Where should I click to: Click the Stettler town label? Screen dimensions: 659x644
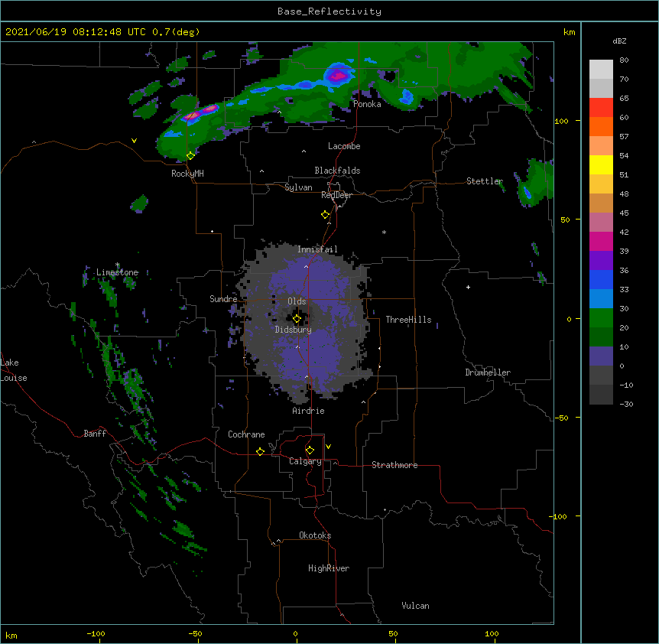[485, 181]
